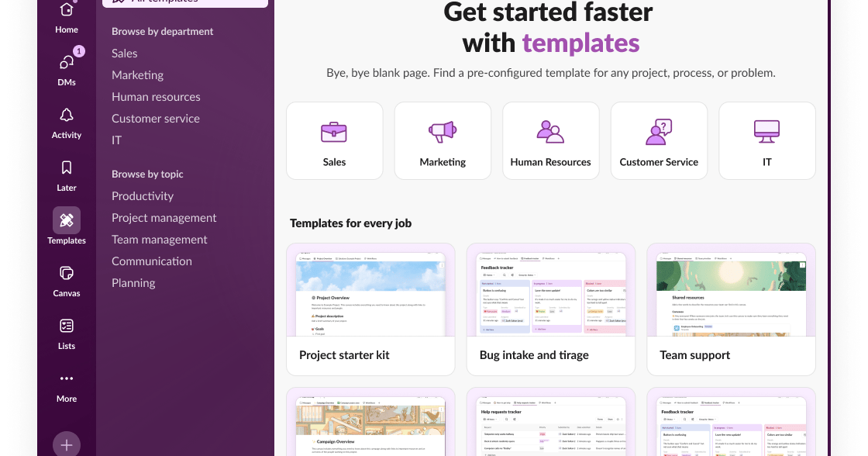The height and width of the screenshot is (456, 868).
Task: Browse Human resources in sidebar list
Action: click(x=156, y=96)
